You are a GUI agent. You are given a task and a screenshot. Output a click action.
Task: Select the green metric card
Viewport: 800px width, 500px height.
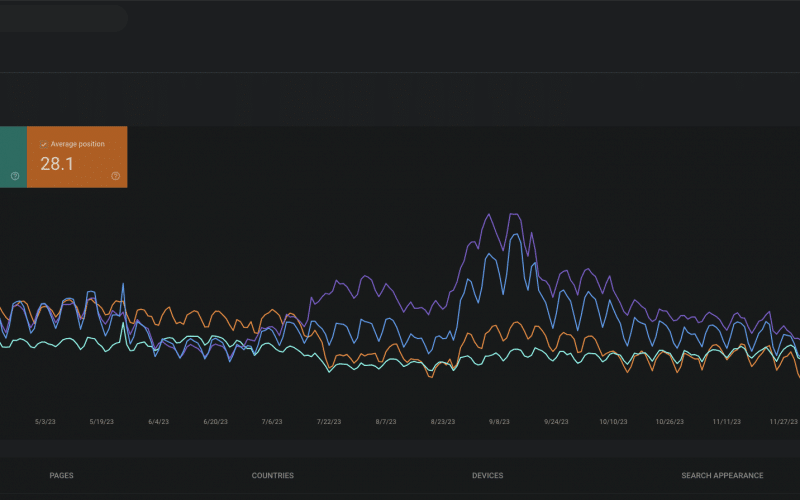[x=12, y=156]
